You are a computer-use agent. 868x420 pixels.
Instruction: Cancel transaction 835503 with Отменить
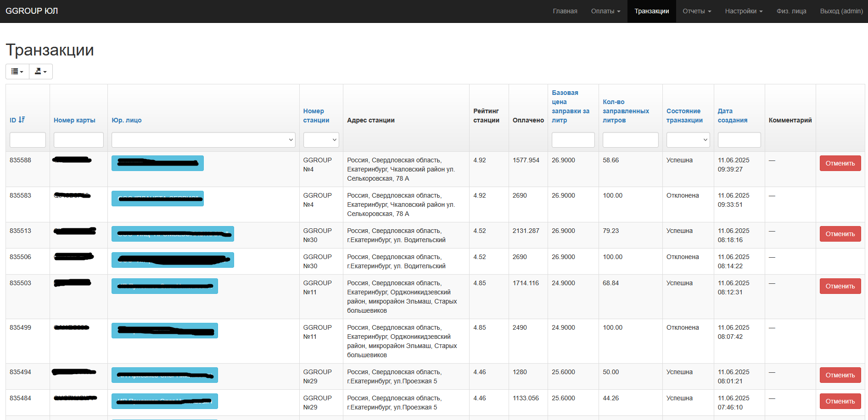point(840,286)
